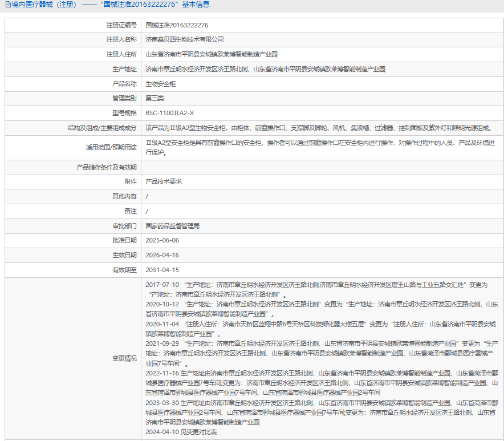504x441 pixels.
Task: Click the 有效期至 label
Action: [124, 270]
